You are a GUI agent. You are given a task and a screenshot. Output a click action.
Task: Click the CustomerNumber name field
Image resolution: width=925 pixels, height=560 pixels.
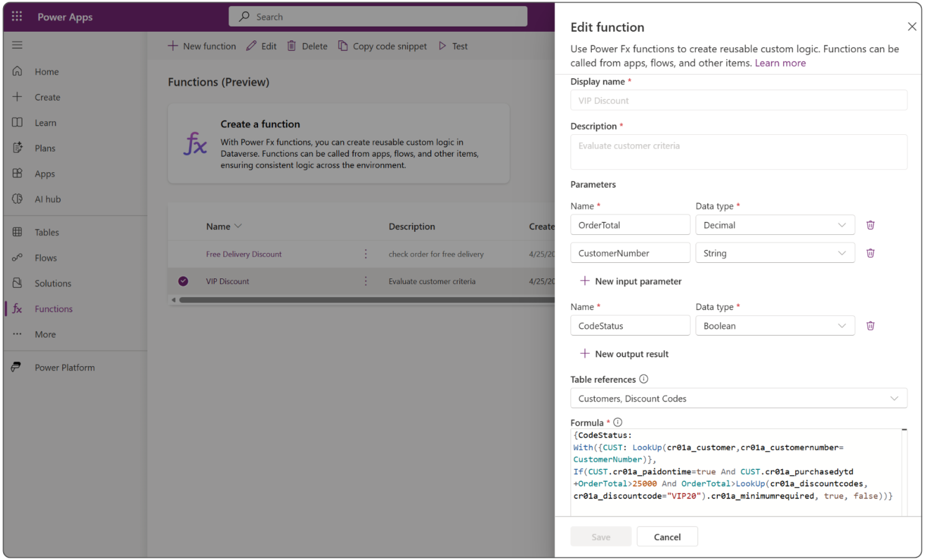pyautogui.click(x=630, y=253)
